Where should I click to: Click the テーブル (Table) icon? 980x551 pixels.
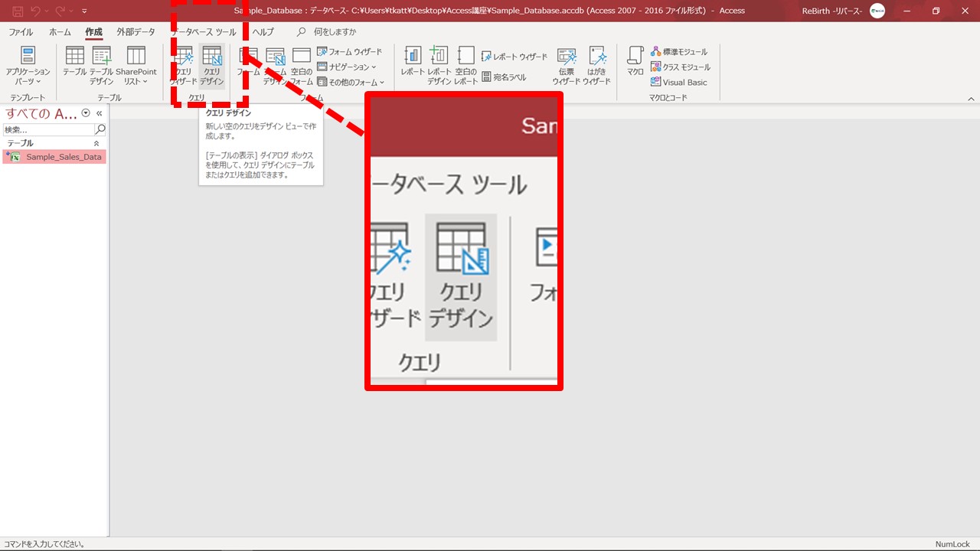[74, 64]
